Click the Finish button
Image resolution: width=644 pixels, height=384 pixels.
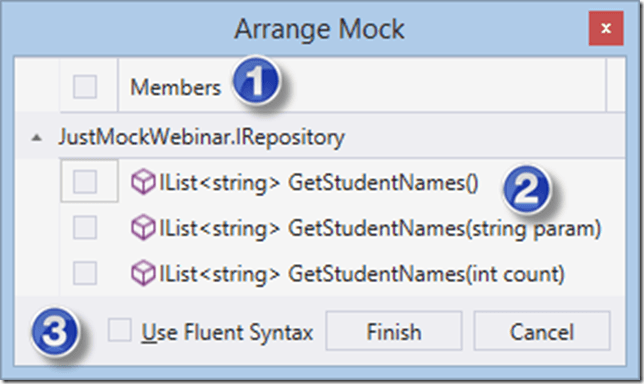pyautogui.click(x=394, y=331)
